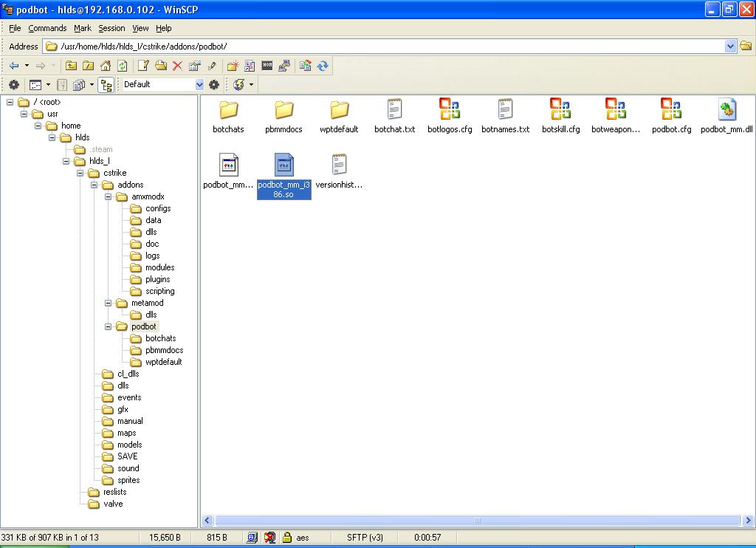Go to the parent directory
756x548 pixels.
pos(72,66)
